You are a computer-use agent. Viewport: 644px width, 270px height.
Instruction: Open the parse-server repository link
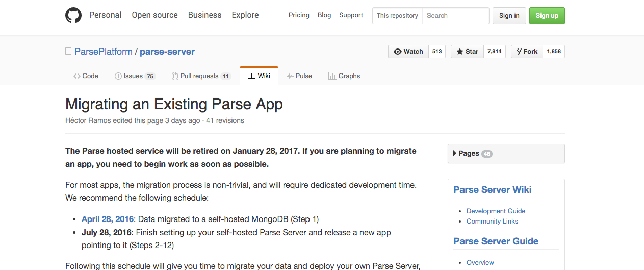[x=167, y=52]
